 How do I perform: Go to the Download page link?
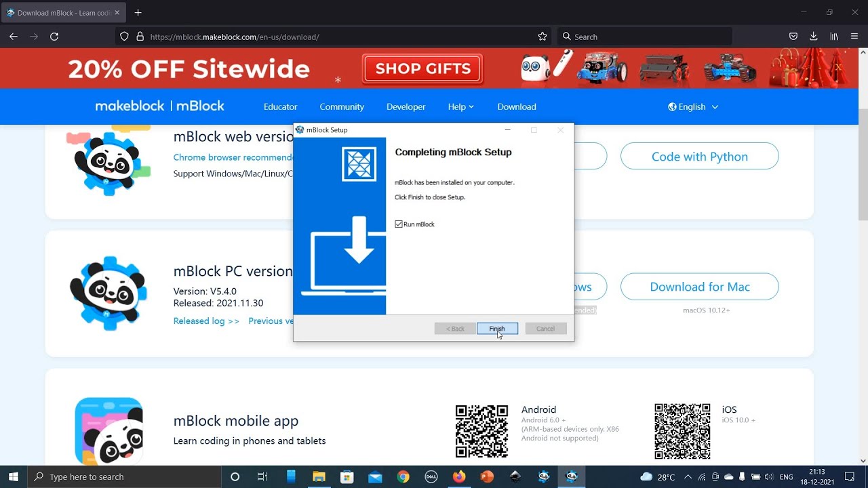[x=517, y=106]
